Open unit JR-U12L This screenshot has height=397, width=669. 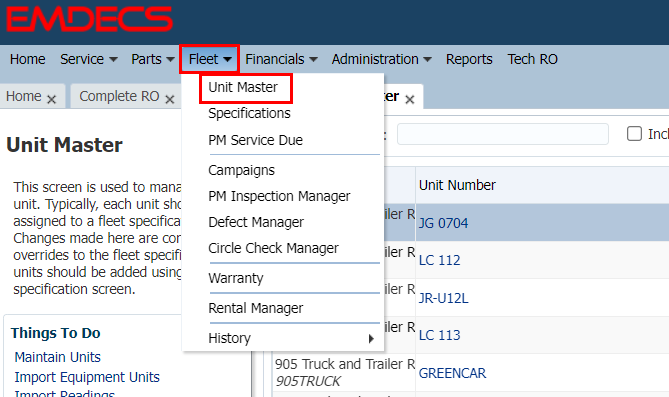(x=443, y=298)
